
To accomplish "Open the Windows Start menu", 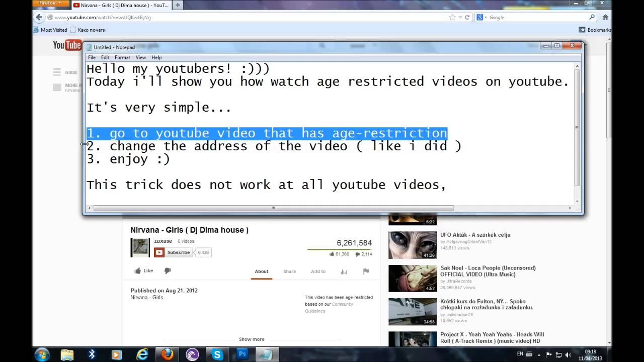I will pyautogui.click(x=42, y=354).
